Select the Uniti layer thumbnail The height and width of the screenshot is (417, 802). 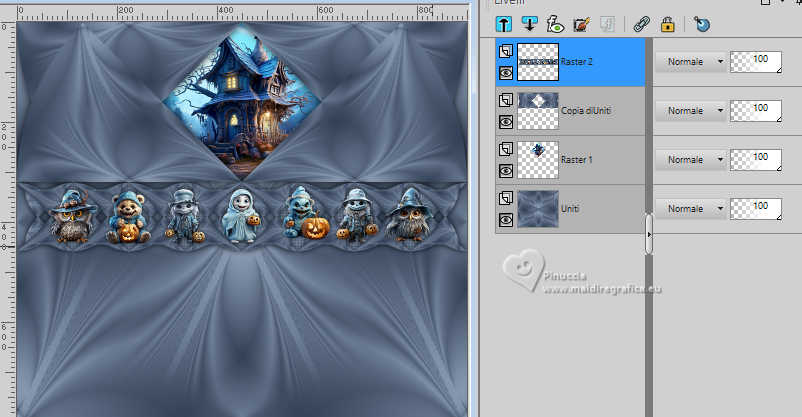(538, 209)
